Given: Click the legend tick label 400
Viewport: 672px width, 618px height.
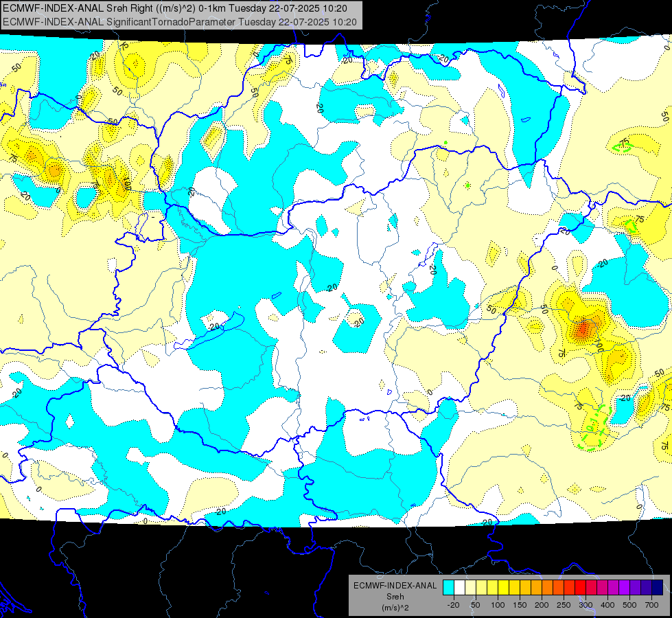Looking at the screenshot, I should click(607, 605).
